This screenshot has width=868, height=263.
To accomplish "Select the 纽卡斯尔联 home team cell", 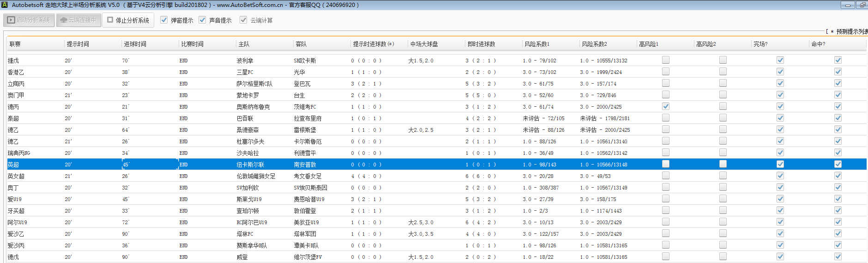I will coord(250,165).
